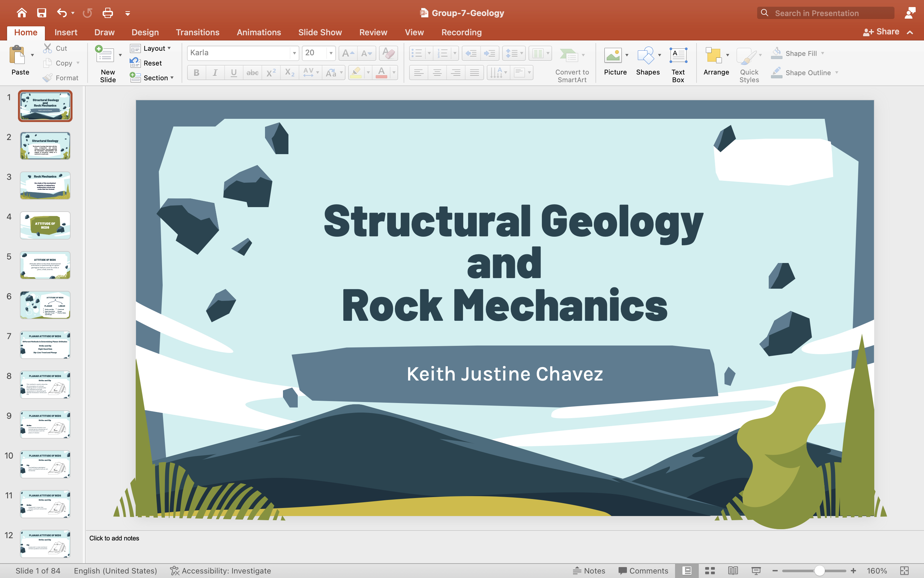Justify the paragraph text
Image resolution: width=924 pixels, height=578 pixels.
coord(474,73)
